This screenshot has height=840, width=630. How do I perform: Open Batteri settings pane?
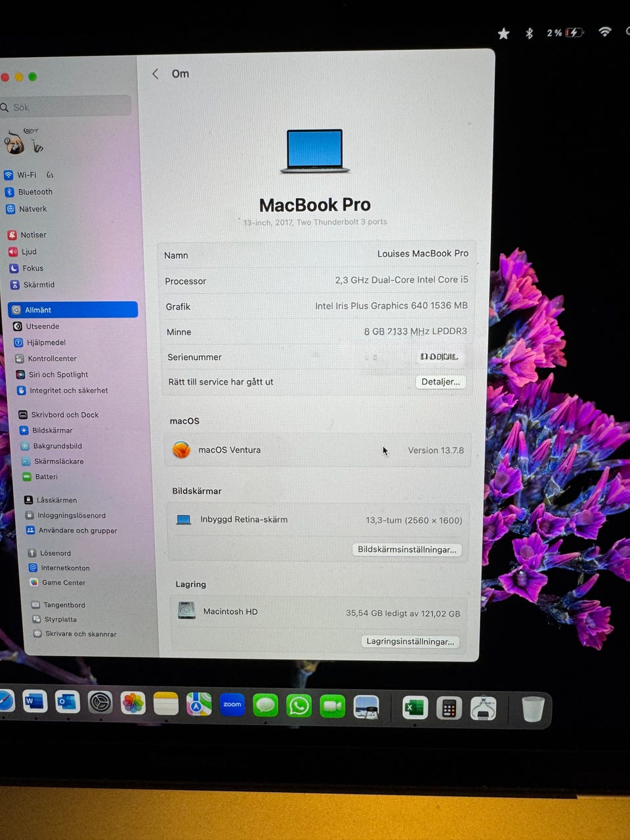point(46,477)
